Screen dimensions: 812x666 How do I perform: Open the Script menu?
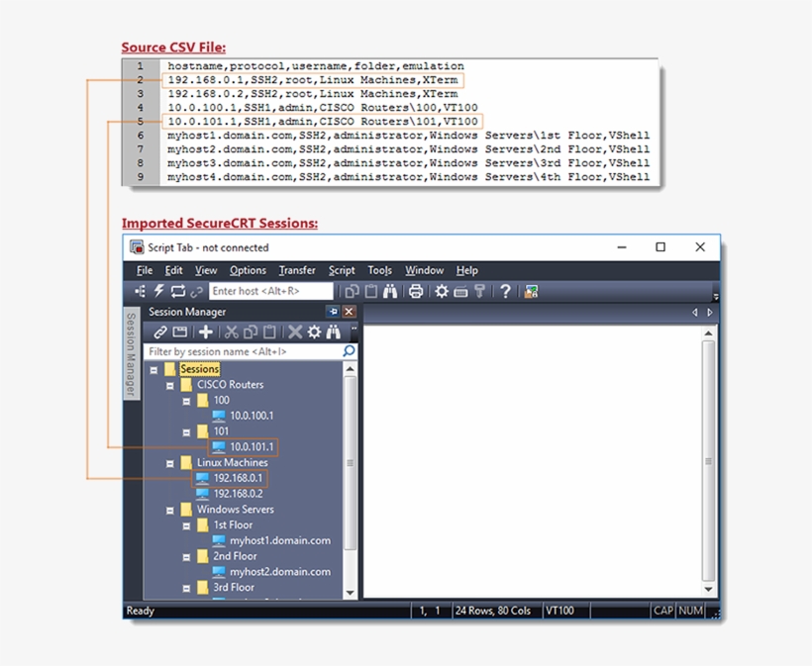click(x=342, y=269)
